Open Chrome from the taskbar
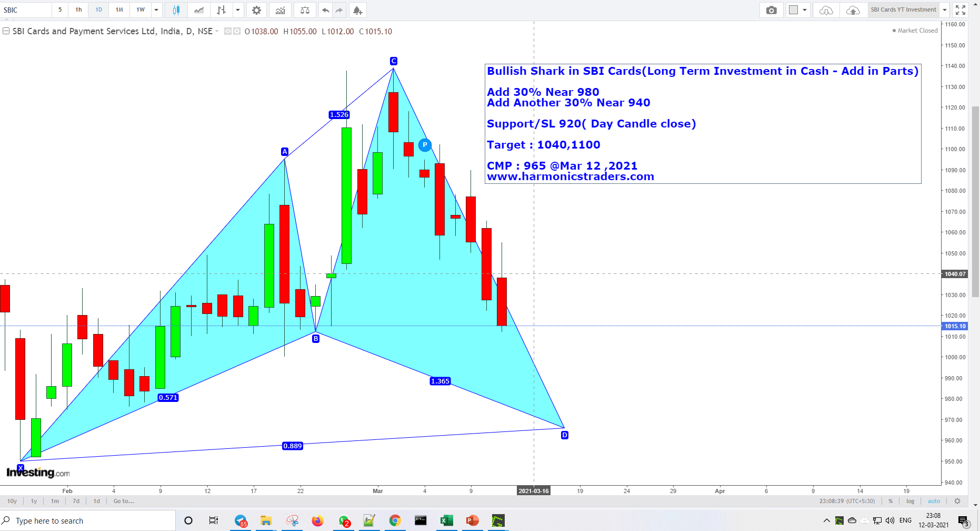Viewport: 980px width, 531px height. coord(395,520)
